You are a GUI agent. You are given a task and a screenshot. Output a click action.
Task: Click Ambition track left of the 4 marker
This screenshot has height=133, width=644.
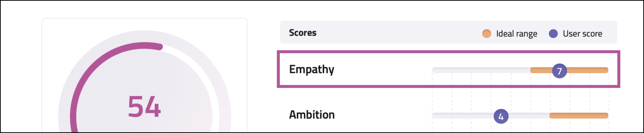click(463, 115)
